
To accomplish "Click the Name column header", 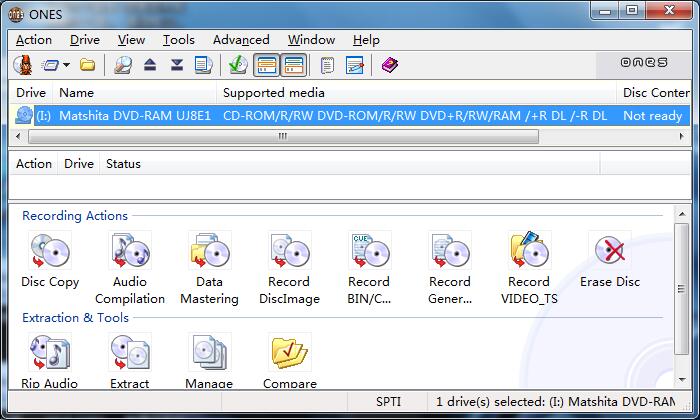I will (135, 93).
